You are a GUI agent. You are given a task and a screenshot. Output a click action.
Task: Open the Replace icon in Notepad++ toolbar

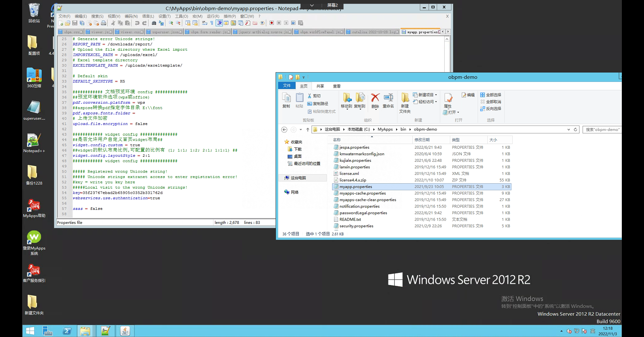pos(161,23)
